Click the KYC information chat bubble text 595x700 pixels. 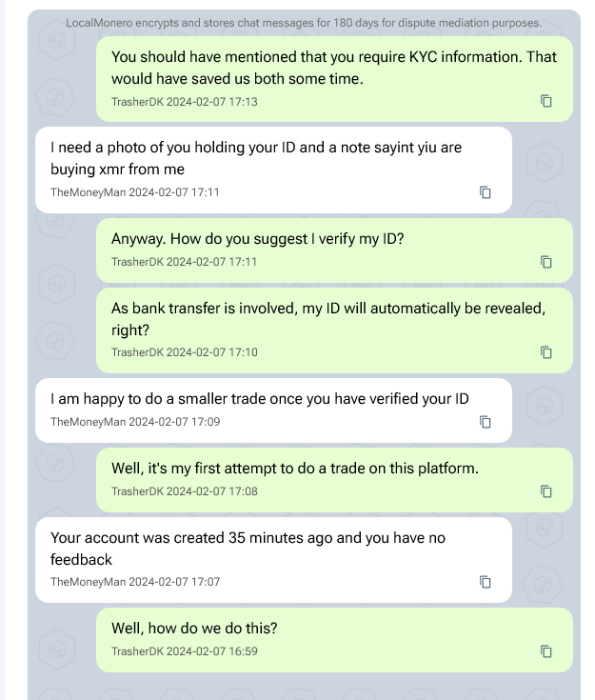click(x=334, y=68)
